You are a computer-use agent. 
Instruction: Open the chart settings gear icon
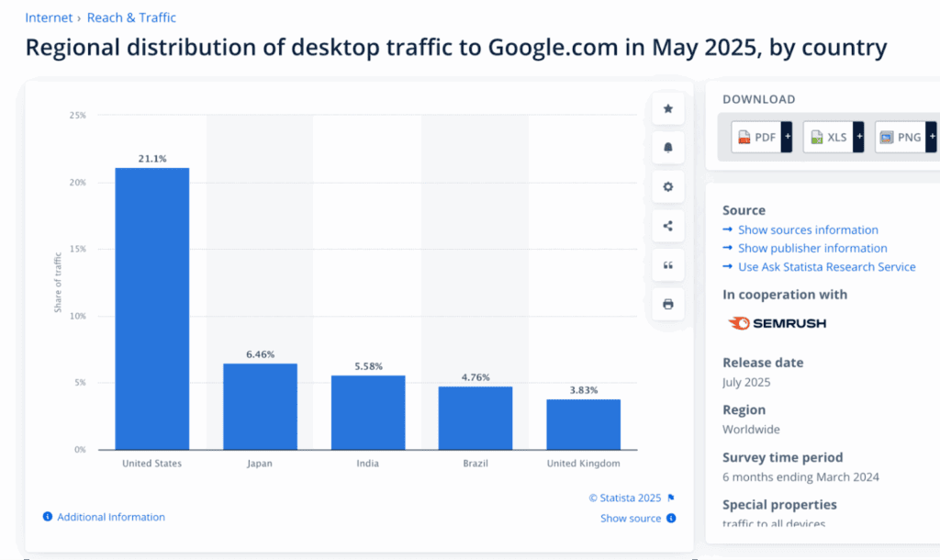(x=667, y=186)
